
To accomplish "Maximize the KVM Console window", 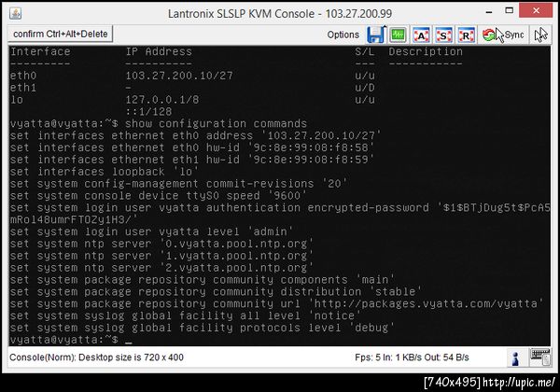I will pyautogui.click(x=510, y=10).
